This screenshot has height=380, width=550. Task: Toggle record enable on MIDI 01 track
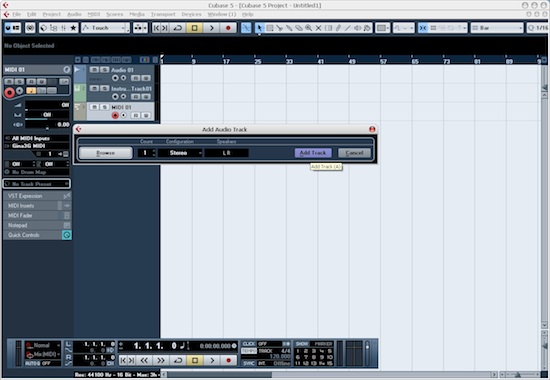pyautogui.click(x=115, y=115)
